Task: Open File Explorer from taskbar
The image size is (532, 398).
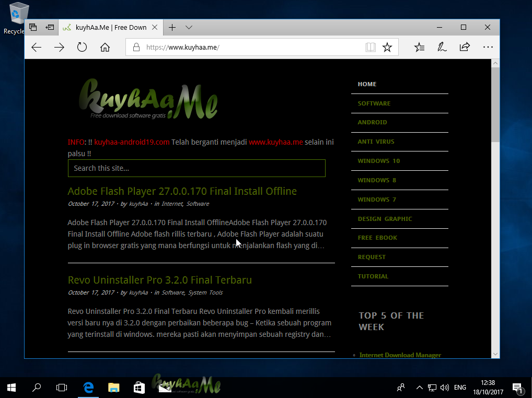Action: click(113, 388)
